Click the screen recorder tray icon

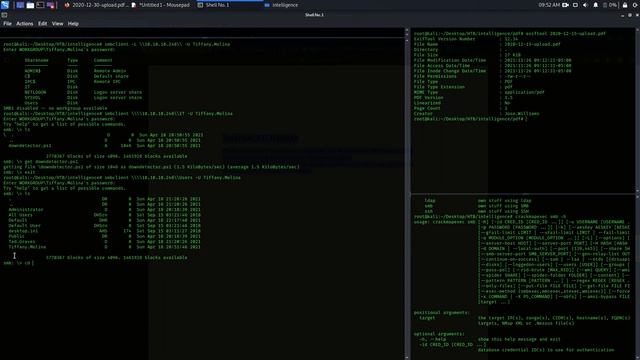tap(565, 5)
